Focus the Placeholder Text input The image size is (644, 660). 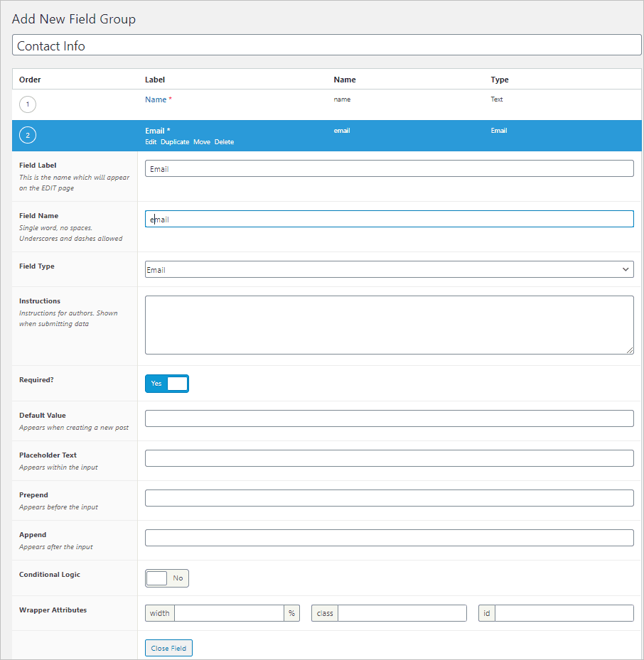pos(389,458)
